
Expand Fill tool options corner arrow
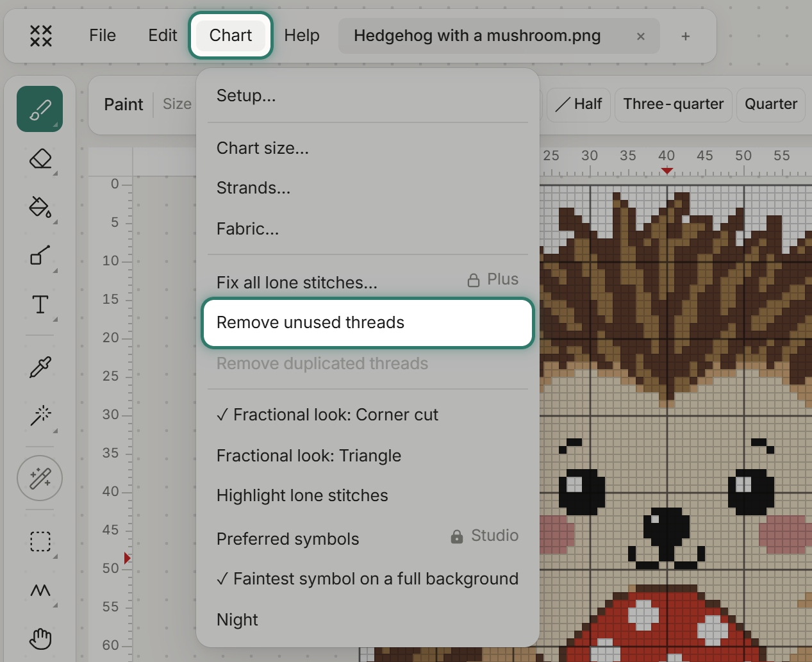tap(55, 222)
